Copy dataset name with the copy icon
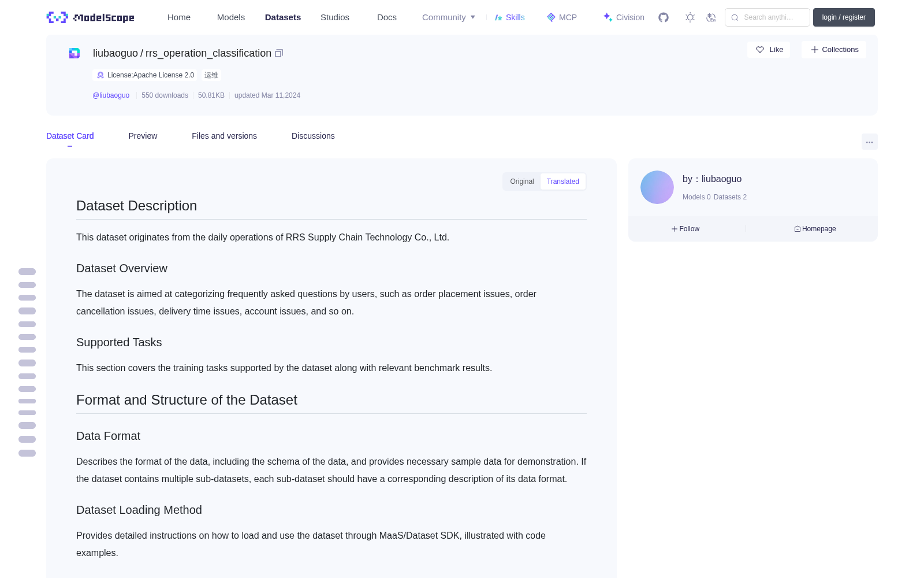 click(279, 53)
